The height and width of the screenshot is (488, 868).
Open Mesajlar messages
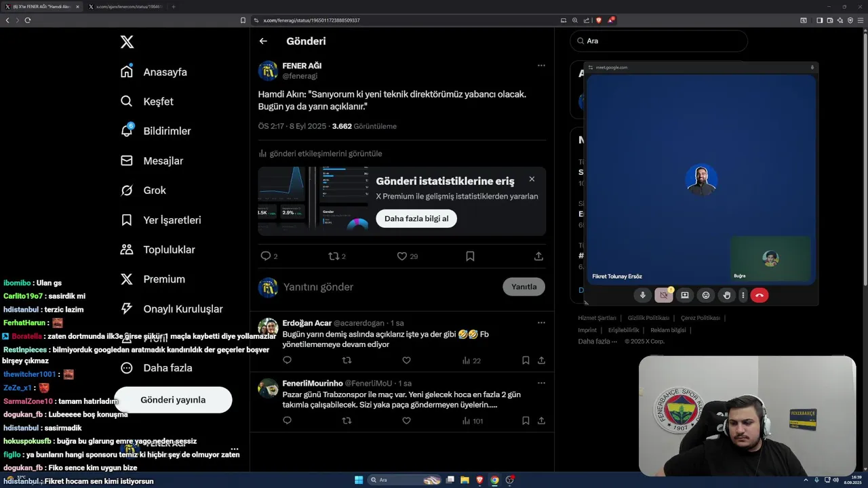click(152, 161)
